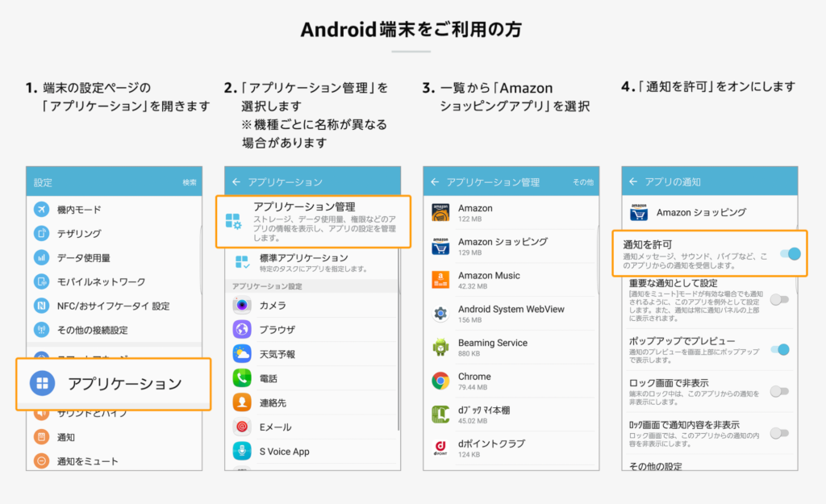Tap Amazon ショッピング cart icon in アプリの通知
The width and height of the screenshot is (826, 504).
click(x=639, y=212)
